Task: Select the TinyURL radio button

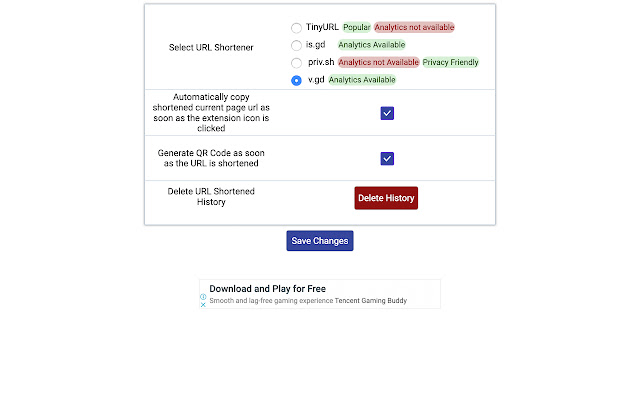Action: click(296, 28)
